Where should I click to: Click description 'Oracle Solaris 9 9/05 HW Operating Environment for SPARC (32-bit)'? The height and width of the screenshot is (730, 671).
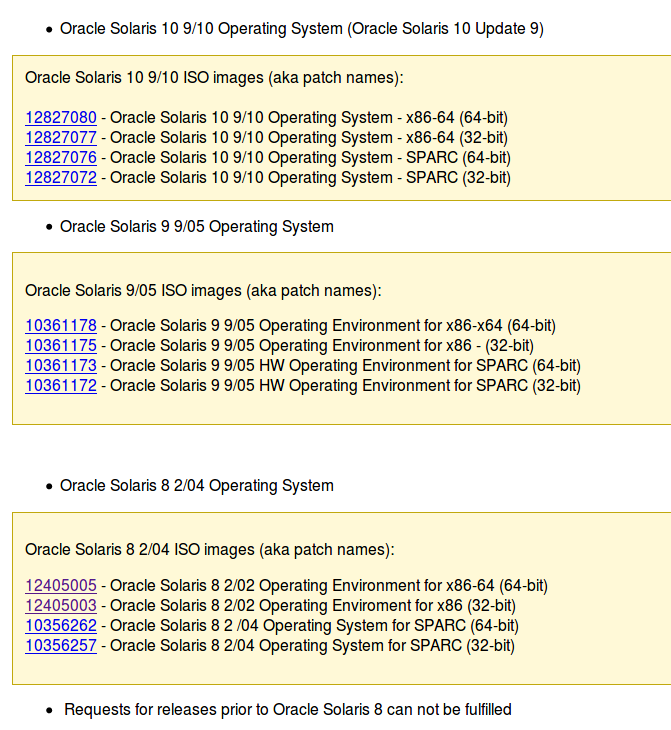[345, 386]
